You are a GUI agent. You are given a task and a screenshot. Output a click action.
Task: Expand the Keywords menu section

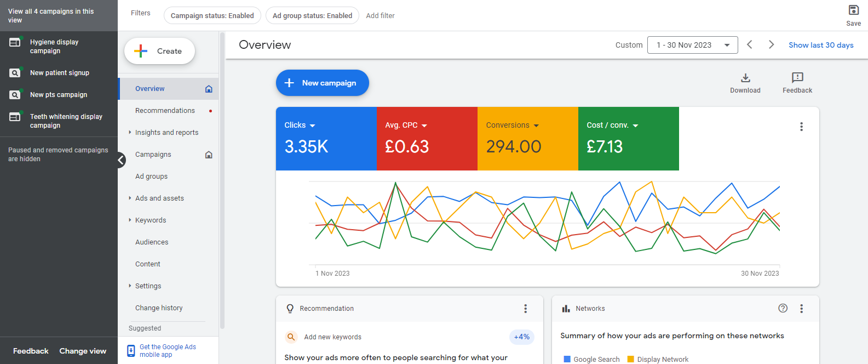151,220
